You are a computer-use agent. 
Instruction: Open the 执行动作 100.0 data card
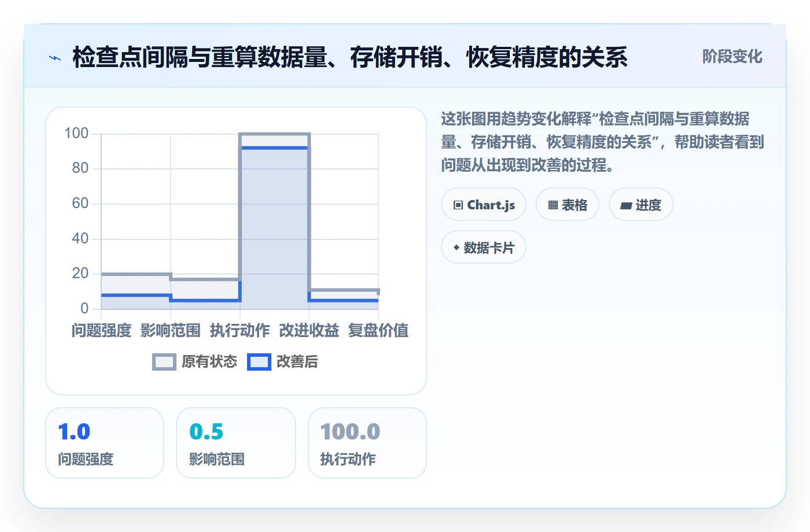(x=367, y=443)
